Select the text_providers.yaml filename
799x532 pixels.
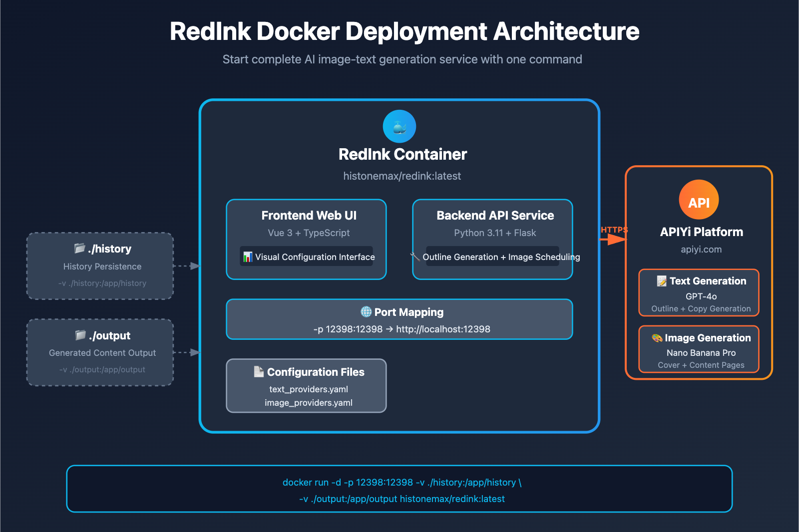[308, 389]
